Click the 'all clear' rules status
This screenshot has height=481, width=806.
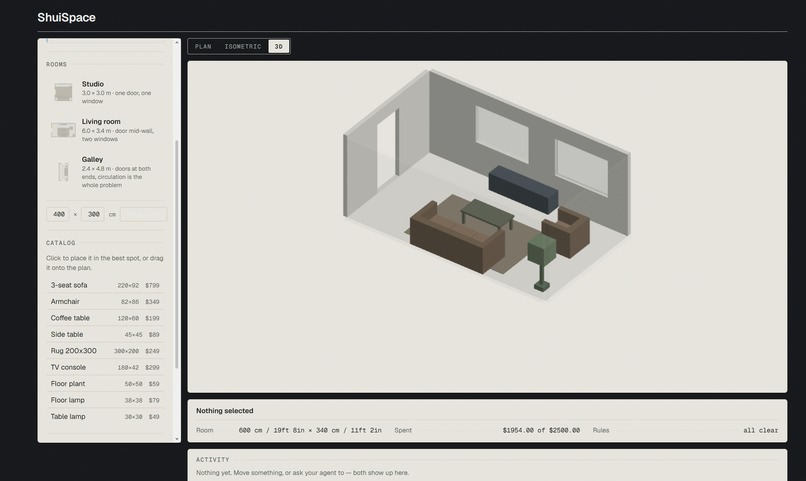[760, 431]
